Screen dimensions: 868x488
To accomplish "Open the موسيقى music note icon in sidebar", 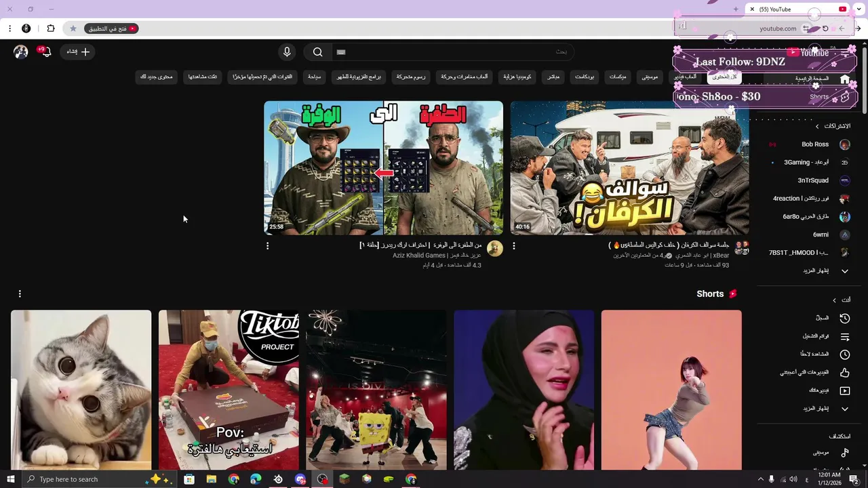I will pyautogui.click(x=845, y=452).
